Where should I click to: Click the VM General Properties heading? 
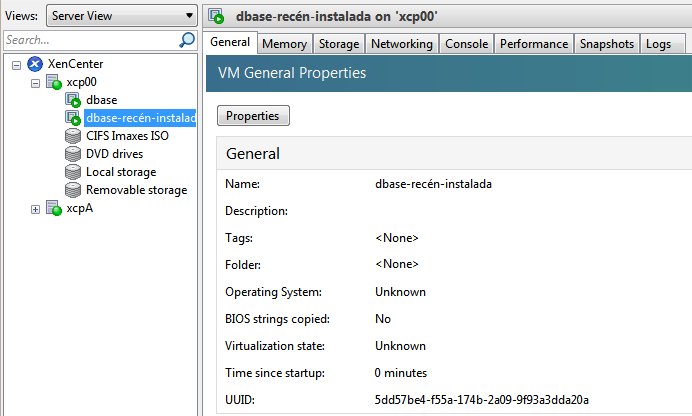coord(292,73)
